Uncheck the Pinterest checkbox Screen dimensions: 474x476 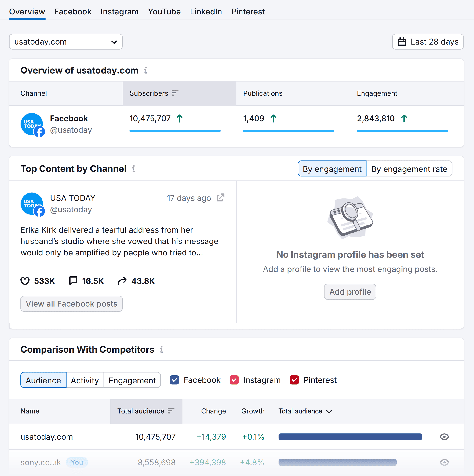click(x=294, y=380)
